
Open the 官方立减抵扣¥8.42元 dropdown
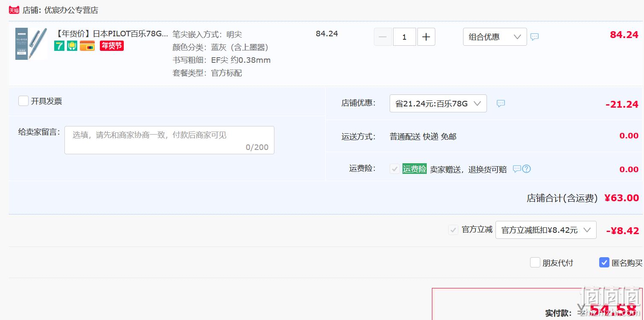(546, 230)
